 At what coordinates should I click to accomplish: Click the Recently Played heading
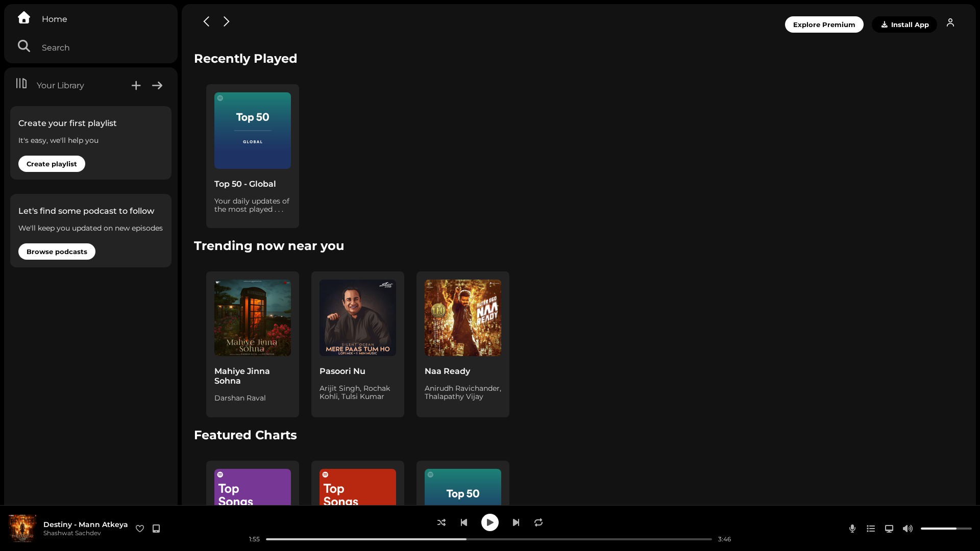pos(246,59)
